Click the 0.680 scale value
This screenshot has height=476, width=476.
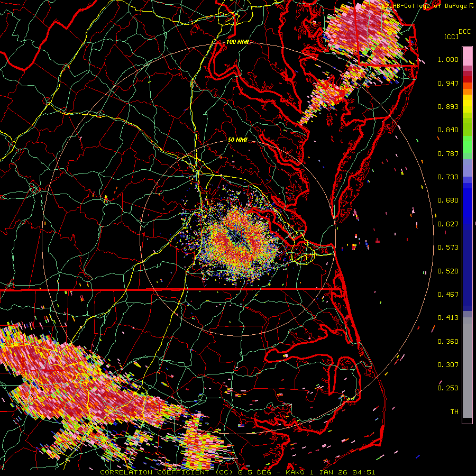click(x=448, y=200)
